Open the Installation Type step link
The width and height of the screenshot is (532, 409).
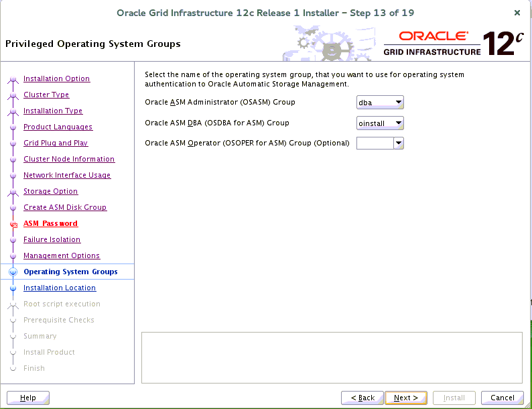(x=53, y=111)
